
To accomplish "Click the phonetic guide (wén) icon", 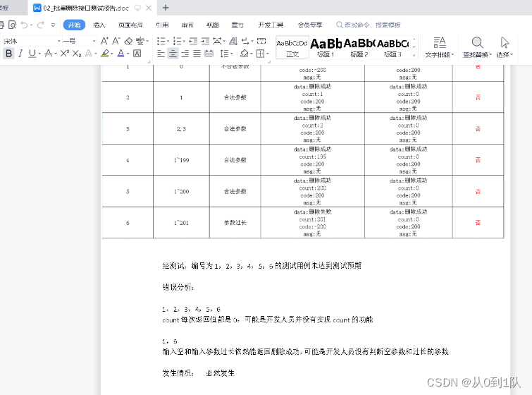I will [140, 41].
